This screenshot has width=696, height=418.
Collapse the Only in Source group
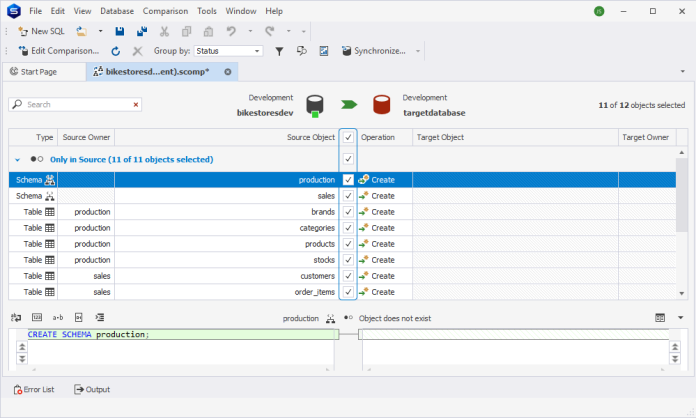tap(18, 159)
